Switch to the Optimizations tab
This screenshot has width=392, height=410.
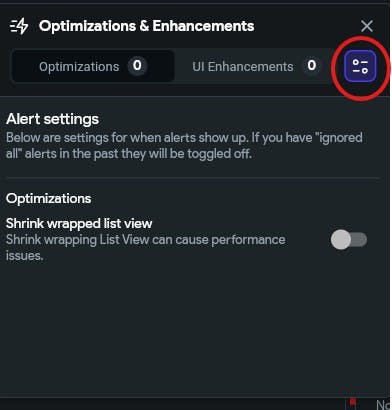[x=93, y=66]
